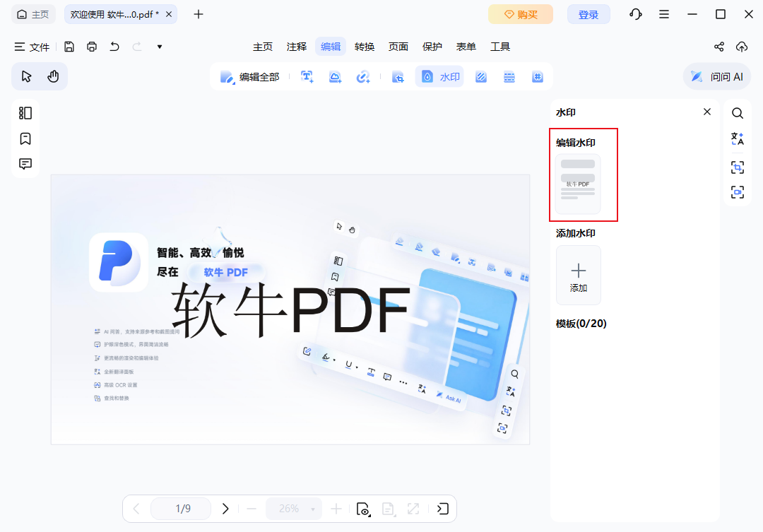Viewport: 763px width, 532px height.
Task: Click the header and footer icon
Action: pyautogui.click(x=509, y=77)
